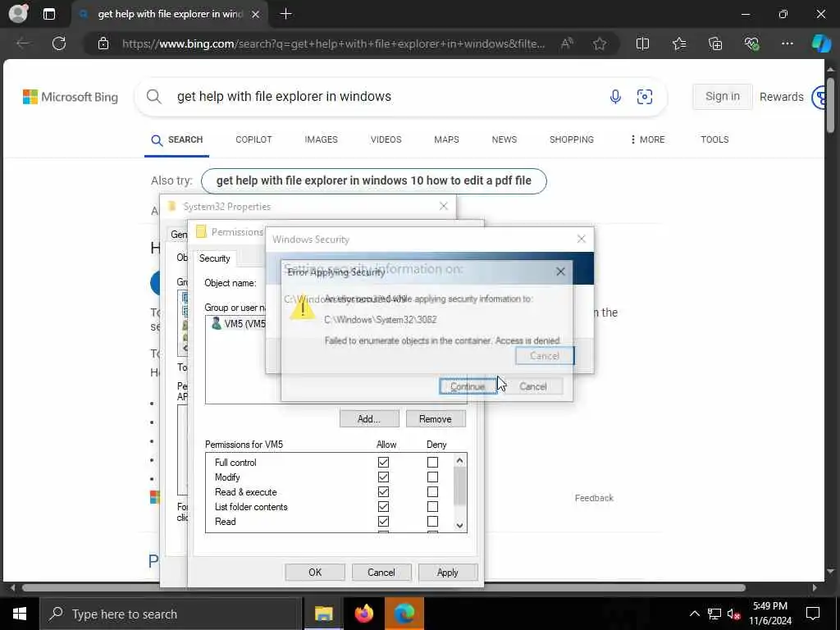This screenshot has height=630, width=840.
Task: Open the Rewards link
Action: (781, 97)
